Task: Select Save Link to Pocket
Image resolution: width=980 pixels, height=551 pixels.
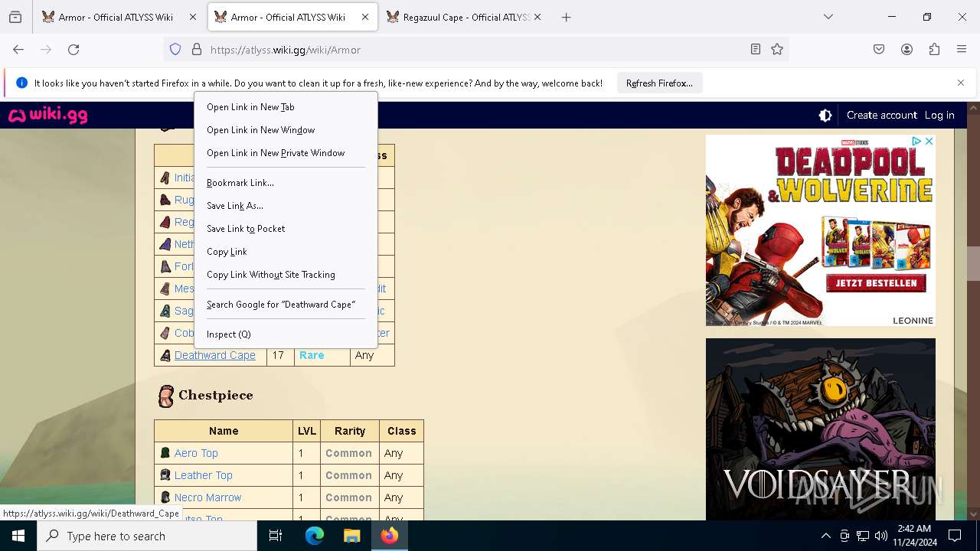Action: point(286,229)
